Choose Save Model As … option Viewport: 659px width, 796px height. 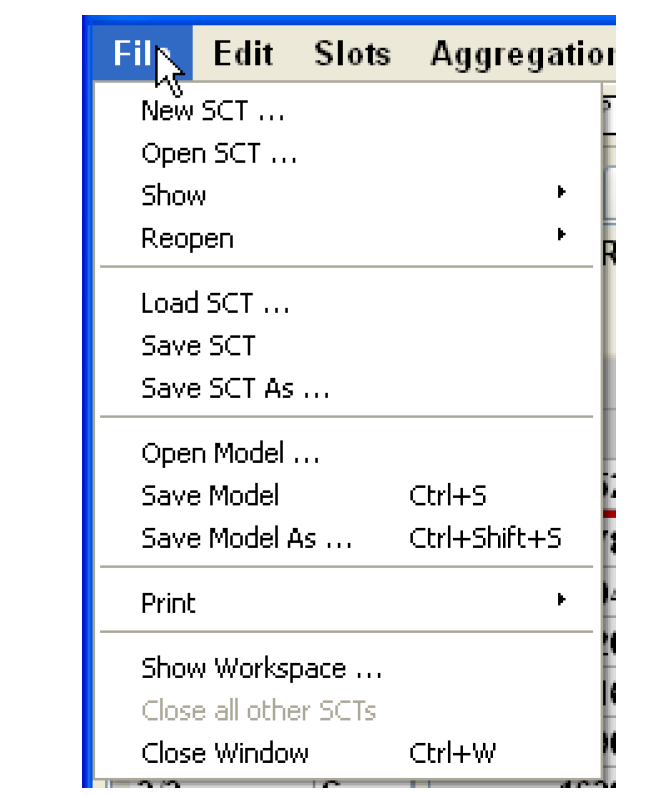(247, 539)
